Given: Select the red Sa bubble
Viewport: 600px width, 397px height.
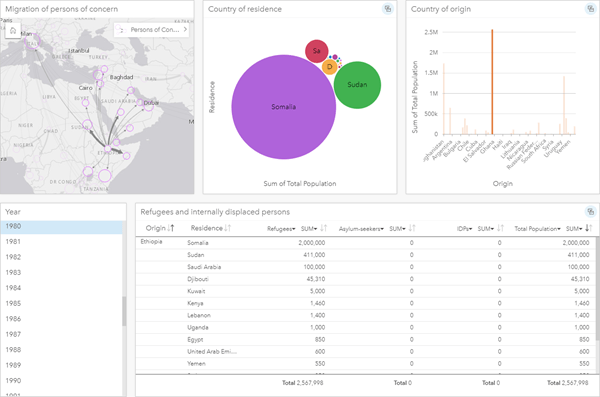Looking at the screenshot, I should pyautogui.click(x=316, y=51).
